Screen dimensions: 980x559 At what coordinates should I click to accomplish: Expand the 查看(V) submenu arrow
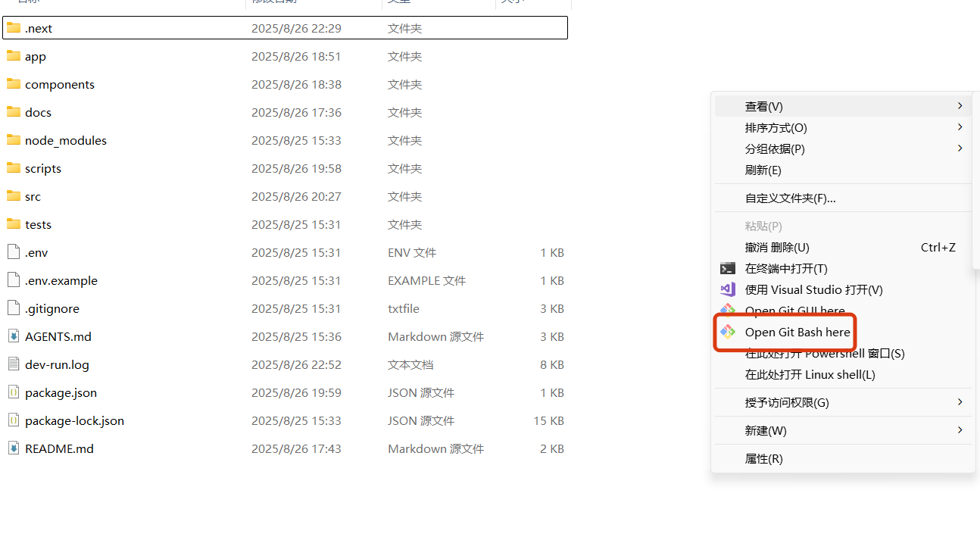960,106
